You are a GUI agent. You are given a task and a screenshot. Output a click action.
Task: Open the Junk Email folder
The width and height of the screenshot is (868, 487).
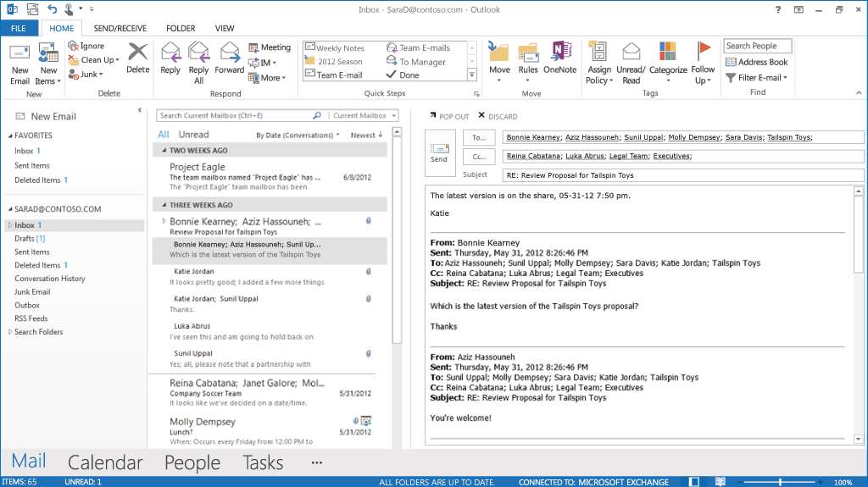pyautogui.click(x=32, y=291)
